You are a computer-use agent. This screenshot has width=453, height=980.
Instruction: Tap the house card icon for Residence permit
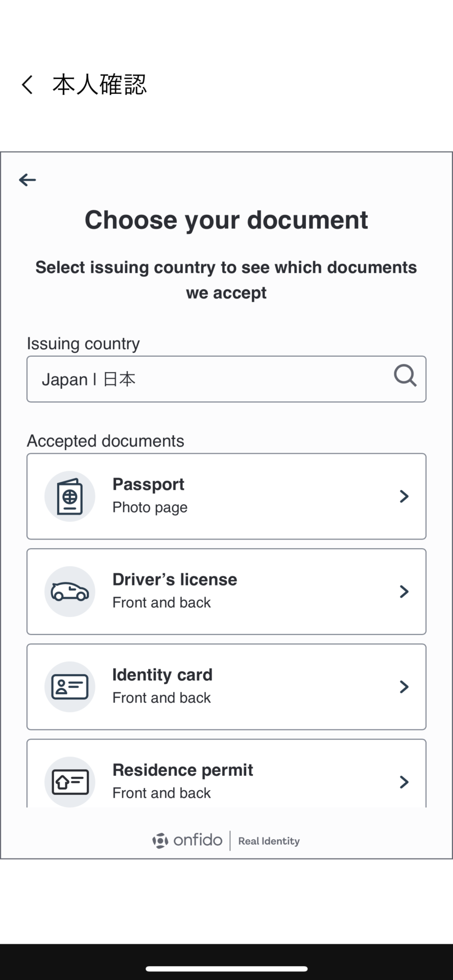[70, 782]
